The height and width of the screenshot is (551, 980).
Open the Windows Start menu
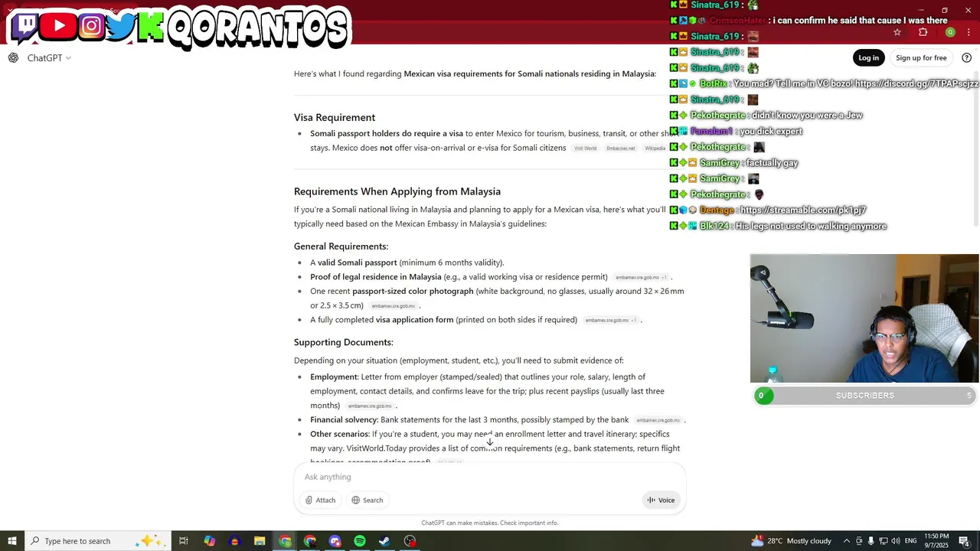(x=12, y=541)
